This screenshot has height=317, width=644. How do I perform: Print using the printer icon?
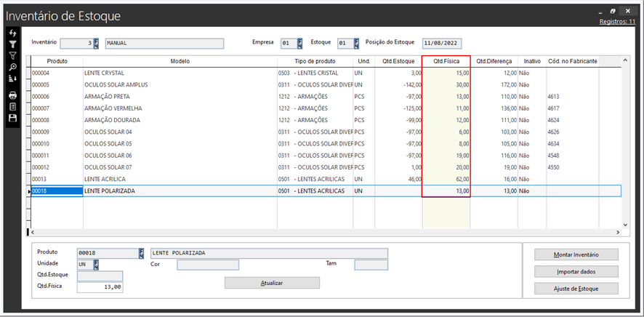12,95
